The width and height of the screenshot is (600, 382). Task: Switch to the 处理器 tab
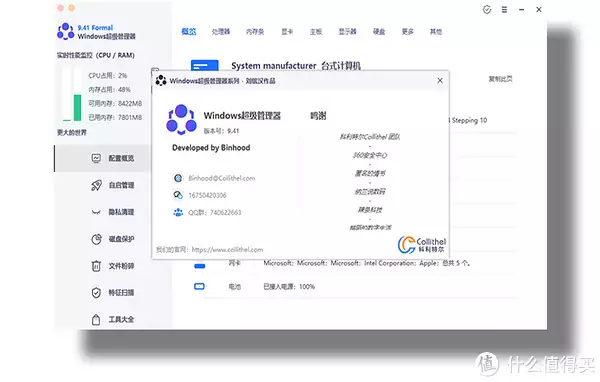coord(221,32)
